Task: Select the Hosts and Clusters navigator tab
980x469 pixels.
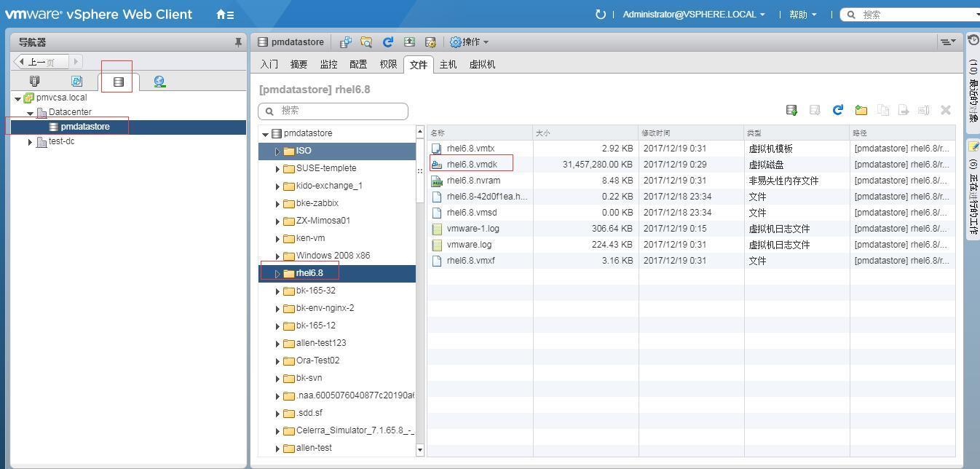Action: point(34,82)
